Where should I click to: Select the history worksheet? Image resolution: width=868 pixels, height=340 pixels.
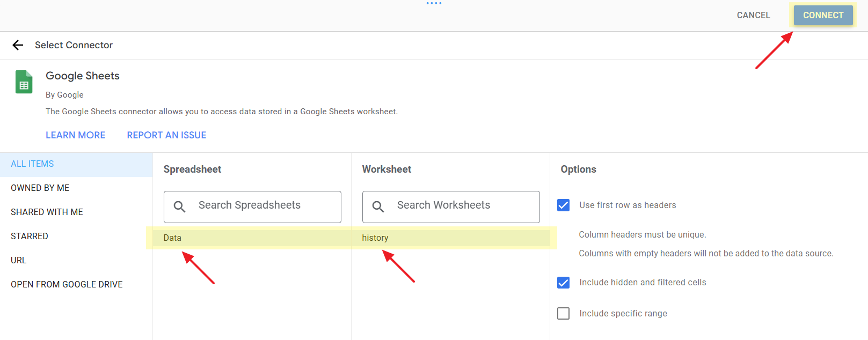point(375,238)
